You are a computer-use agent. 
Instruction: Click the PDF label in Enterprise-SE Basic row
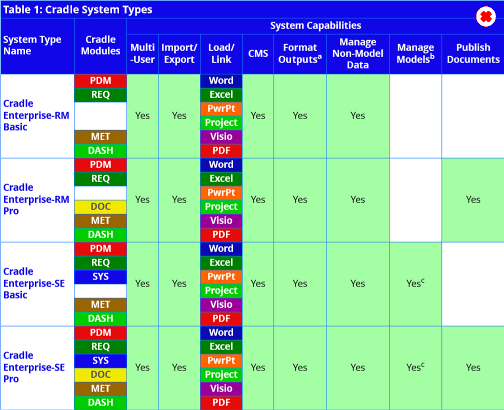(x=221, y=319)
